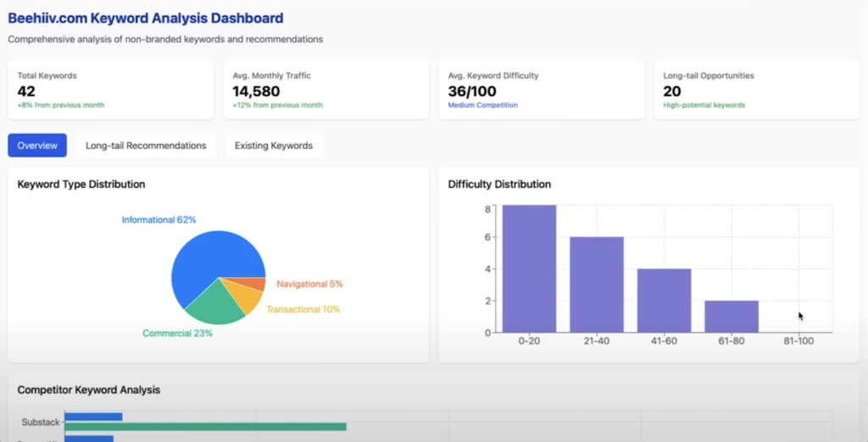Click the 81-100 axis label

(x=798, y=341)
